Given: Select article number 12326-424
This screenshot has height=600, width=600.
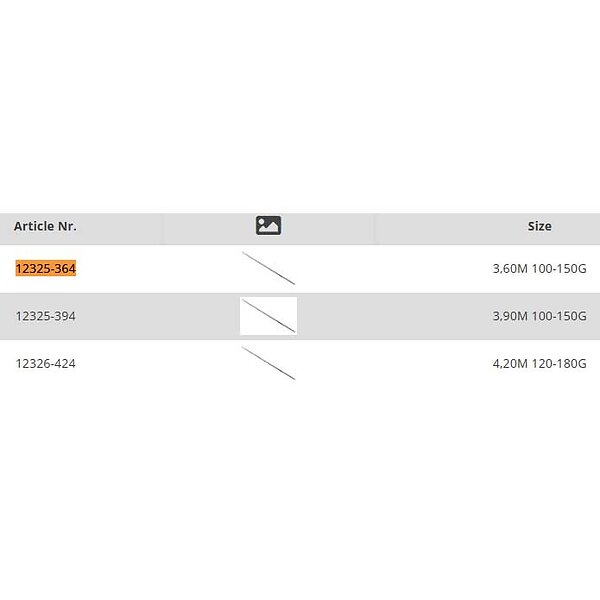Looking at the screenshot, I should [x=46, y=363].
